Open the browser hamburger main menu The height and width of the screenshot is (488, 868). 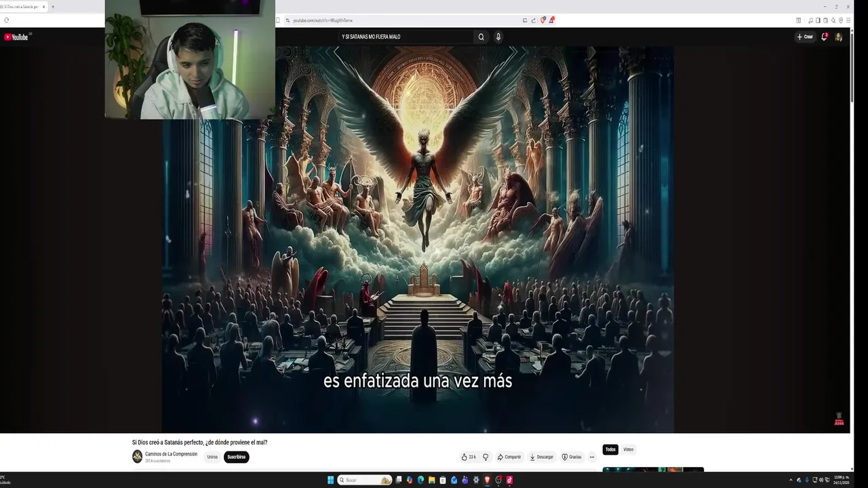point(848,20)
